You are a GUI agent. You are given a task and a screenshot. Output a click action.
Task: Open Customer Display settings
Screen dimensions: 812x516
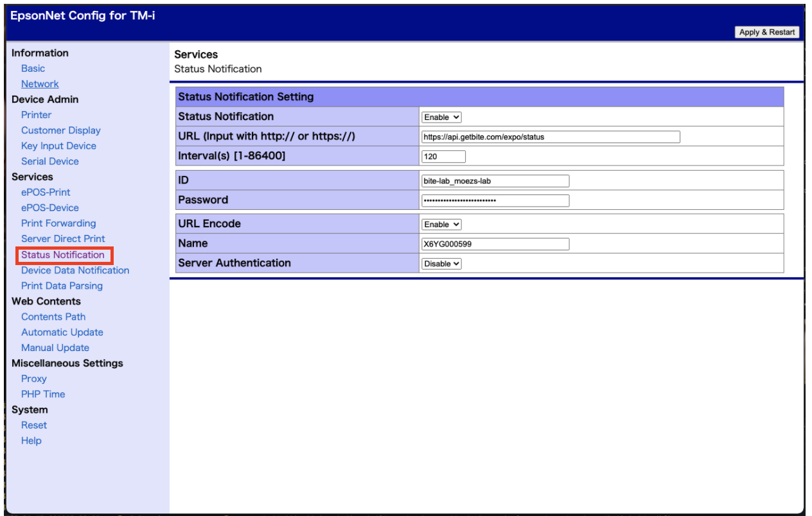tap(61, 130)
